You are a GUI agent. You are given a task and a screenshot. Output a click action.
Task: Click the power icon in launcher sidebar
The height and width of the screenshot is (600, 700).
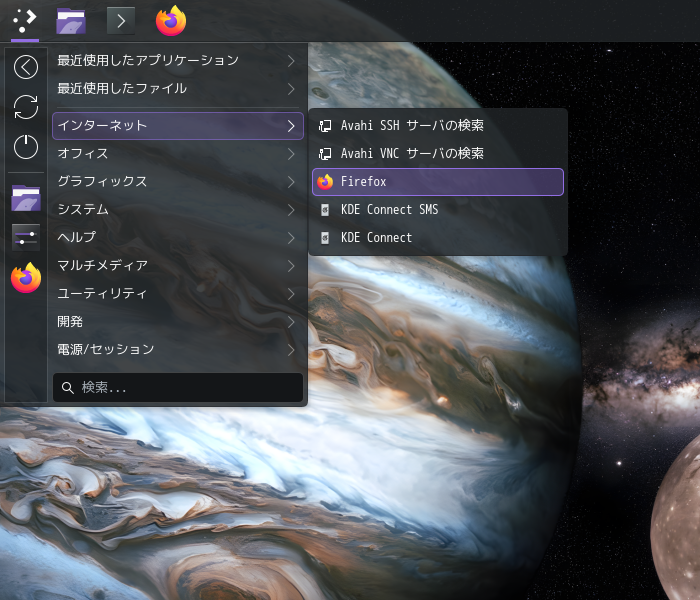coord(26,147)
